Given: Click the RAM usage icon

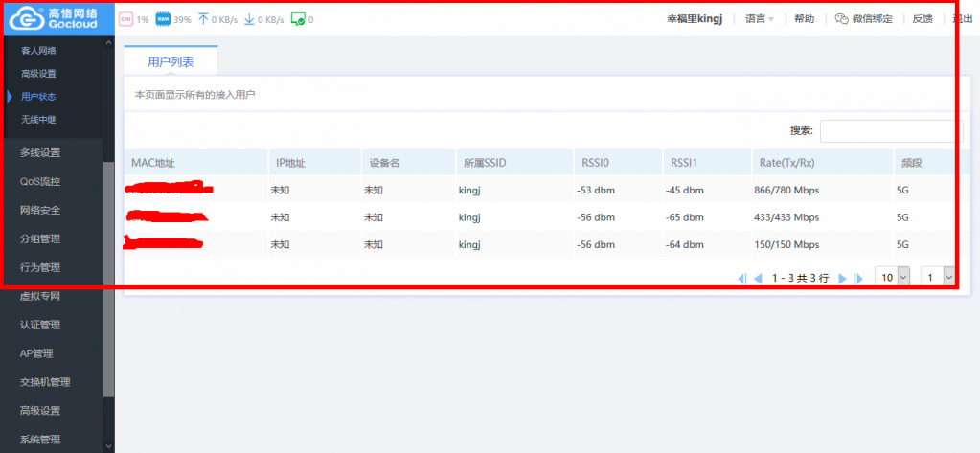Looking at the screenshot, I should pos(163,19).
